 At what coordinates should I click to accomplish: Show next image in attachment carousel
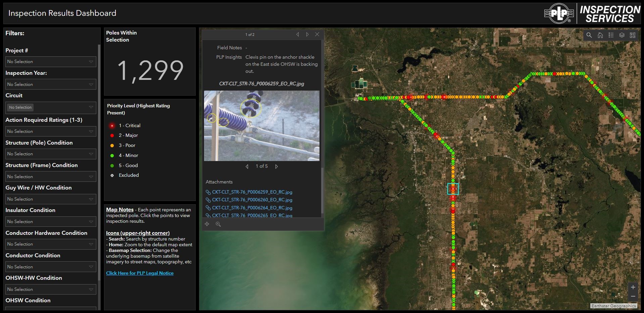pos(277,166)
